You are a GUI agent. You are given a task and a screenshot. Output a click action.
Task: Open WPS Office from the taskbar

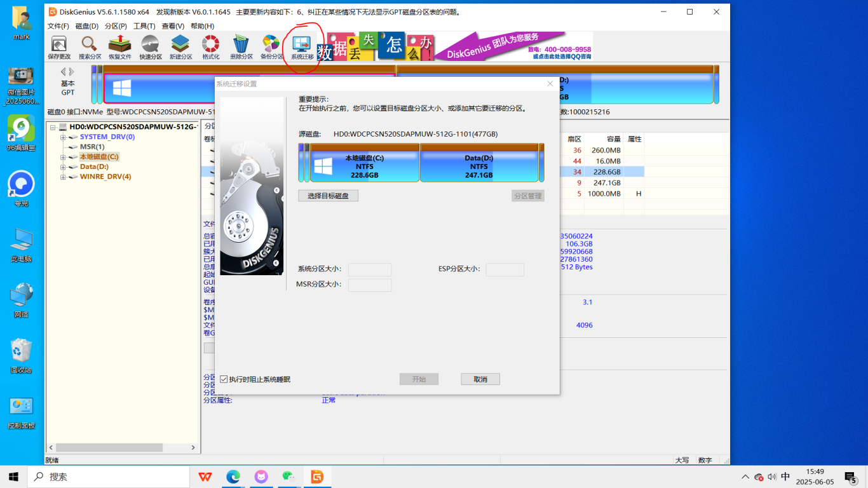pyautogui.click(x=205, y=477)
